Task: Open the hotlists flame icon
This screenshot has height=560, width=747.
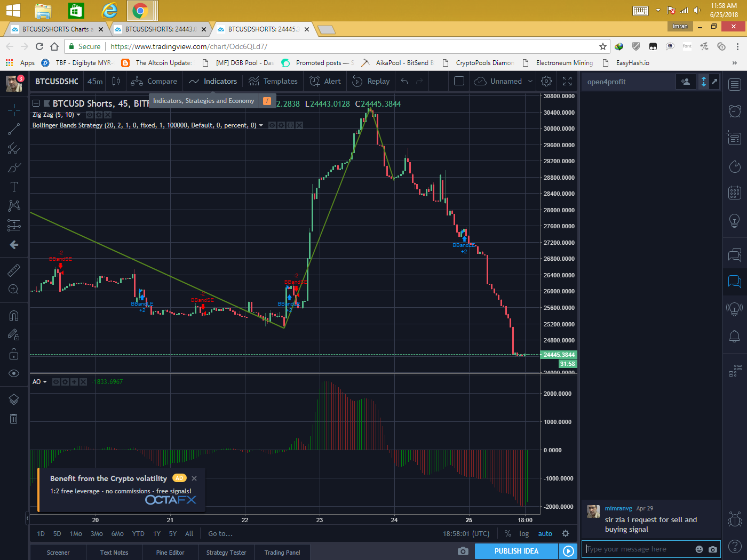Action: pos(735,166)
